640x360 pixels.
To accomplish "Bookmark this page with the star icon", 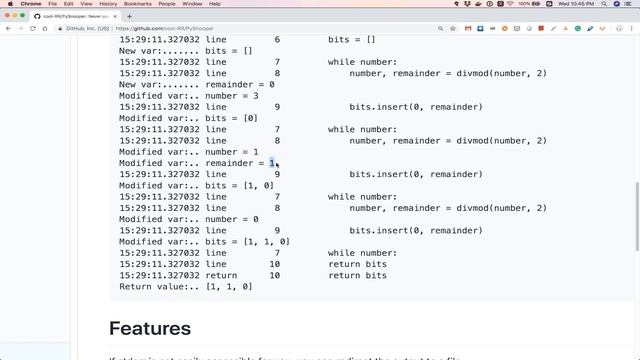I will 453,29.
